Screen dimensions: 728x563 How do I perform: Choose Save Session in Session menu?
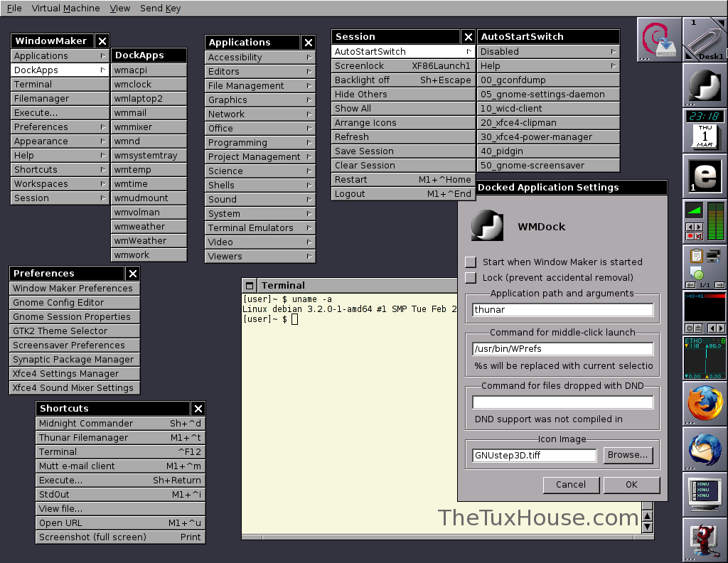pos(403,151)
